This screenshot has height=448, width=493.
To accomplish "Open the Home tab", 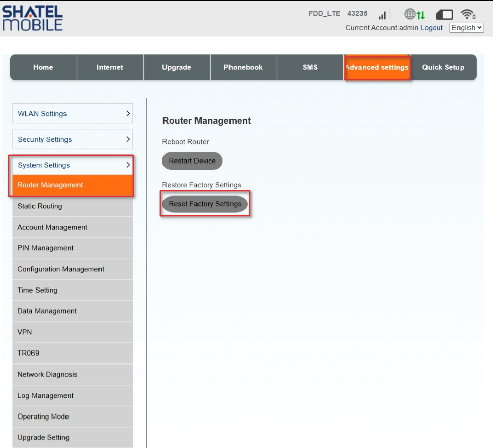I will [43, 67].
